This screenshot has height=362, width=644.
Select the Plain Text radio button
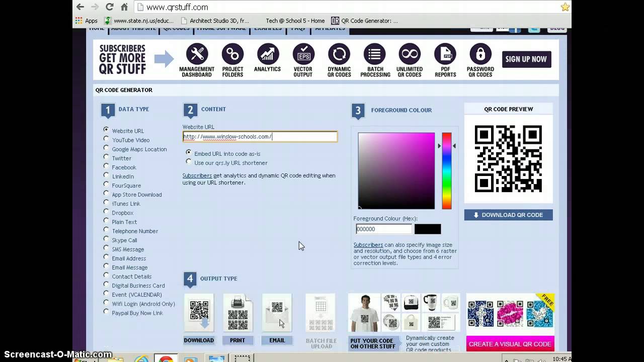[106, 221]
